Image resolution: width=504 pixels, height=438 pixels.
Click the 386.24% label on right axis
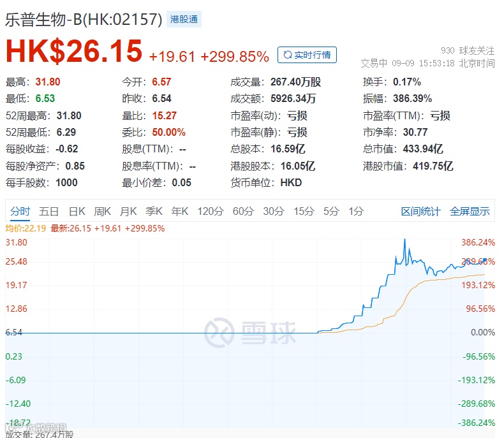[x=478, y=242]
